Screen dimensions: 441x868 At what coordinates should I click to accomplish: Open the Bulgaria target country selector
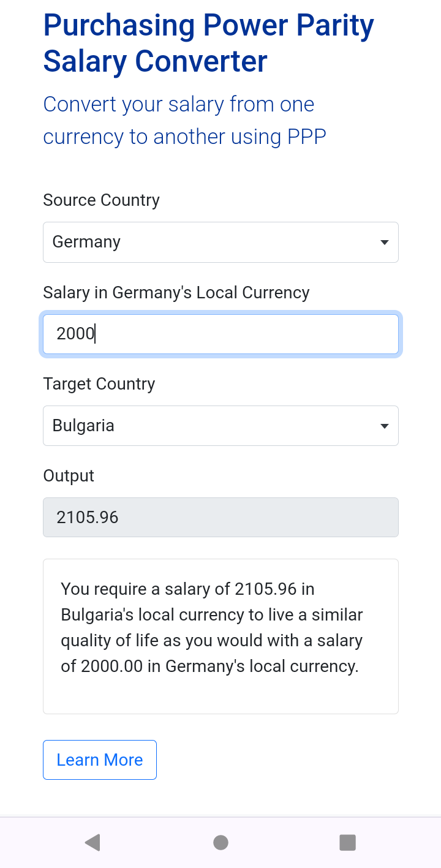tap(208, 426)
